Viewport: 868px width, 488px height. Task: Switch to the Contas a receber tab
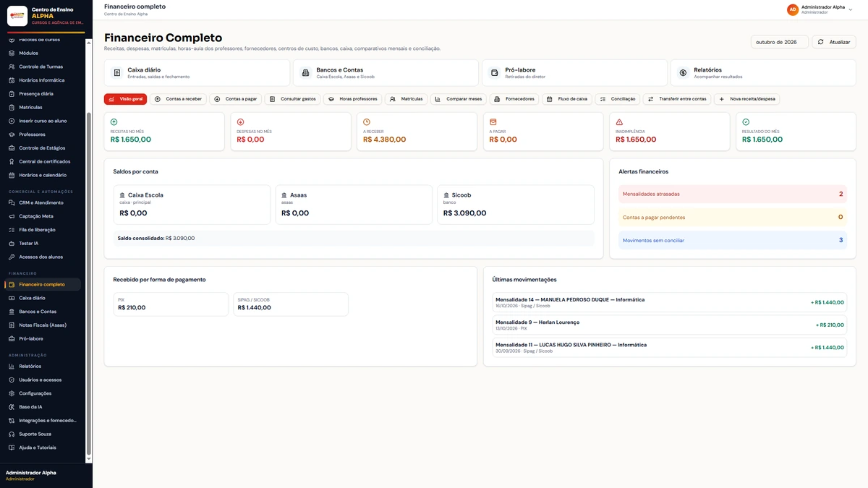pyautogui.click(x=178, y=99)
